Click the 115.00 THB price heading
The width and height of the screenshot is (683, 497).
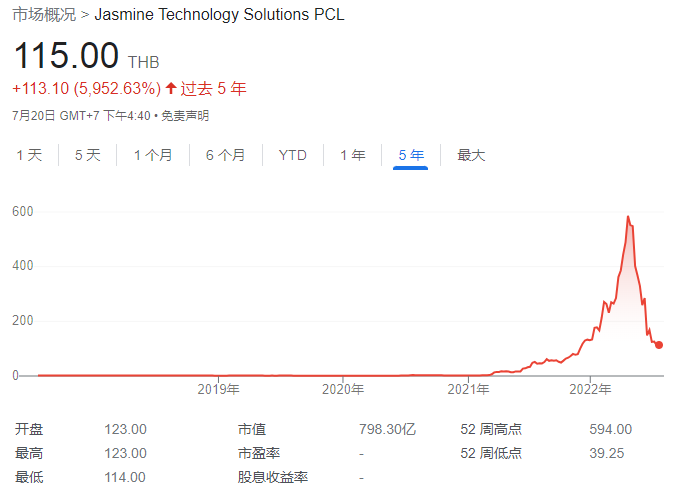coord(66,56)
